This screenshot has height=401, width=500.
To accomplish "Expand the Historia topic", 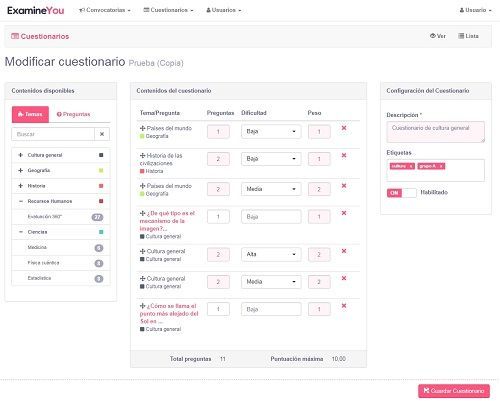I will tap(21, 186).
